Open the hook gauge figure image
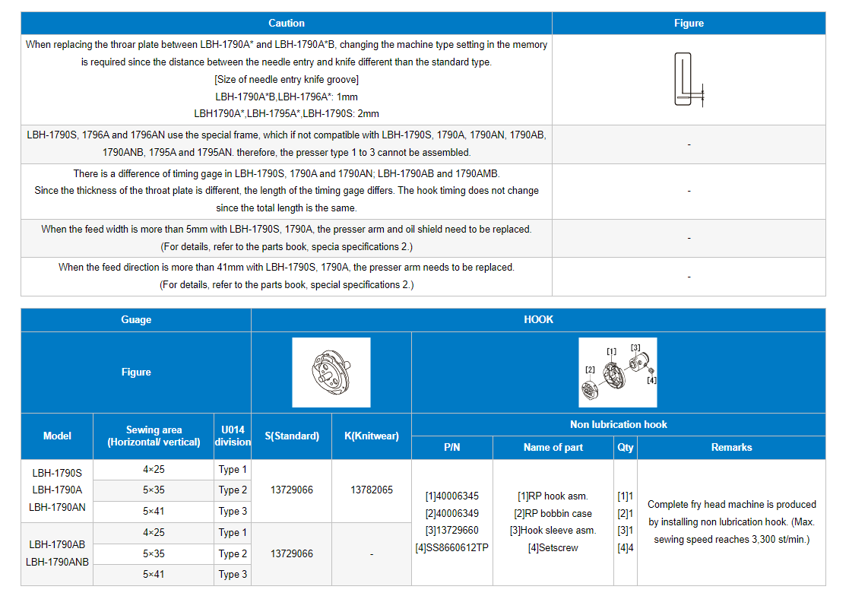 coord(331,372)
